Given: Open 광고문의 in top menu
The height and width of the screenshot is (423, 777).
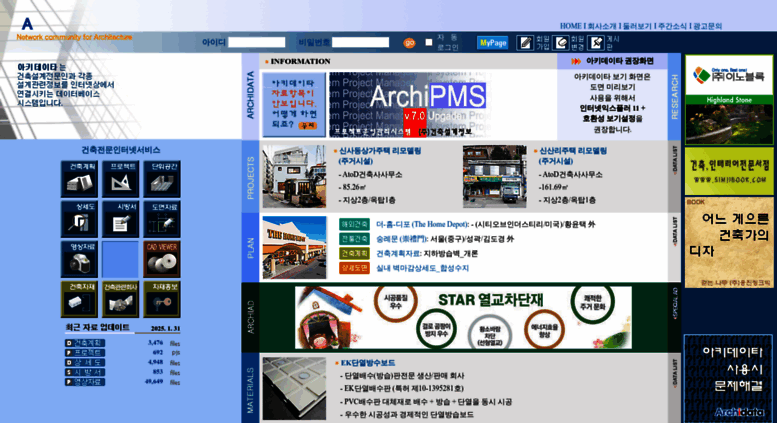Looking at the screenshot, I should pos(708,26).
